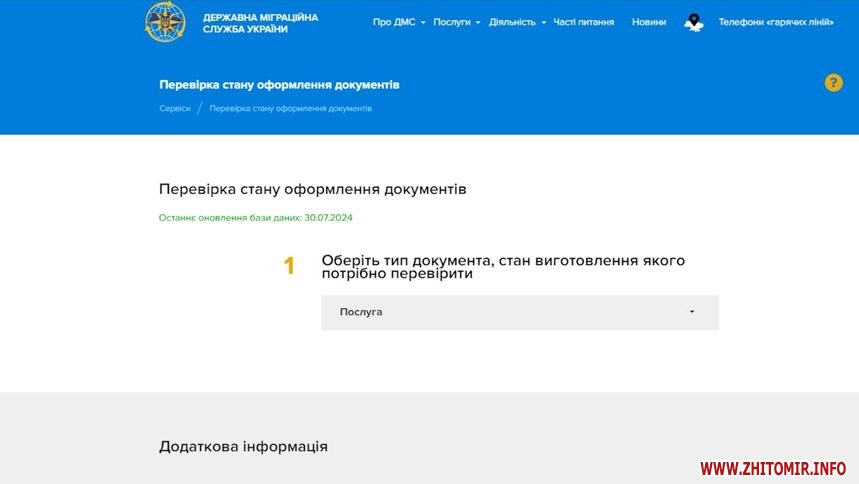
Task: Click the State Migration Service emblem logo
Action: 165,22
